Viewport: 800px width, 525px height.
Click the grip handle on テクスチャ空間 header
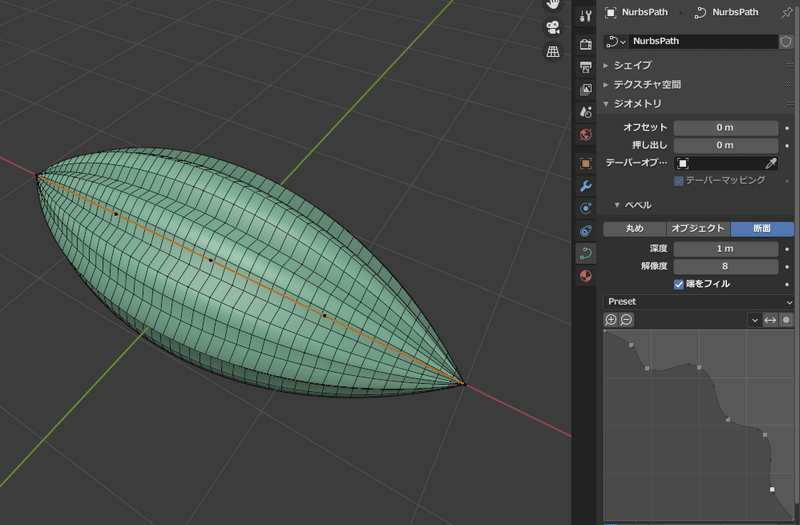pos(790,85)
